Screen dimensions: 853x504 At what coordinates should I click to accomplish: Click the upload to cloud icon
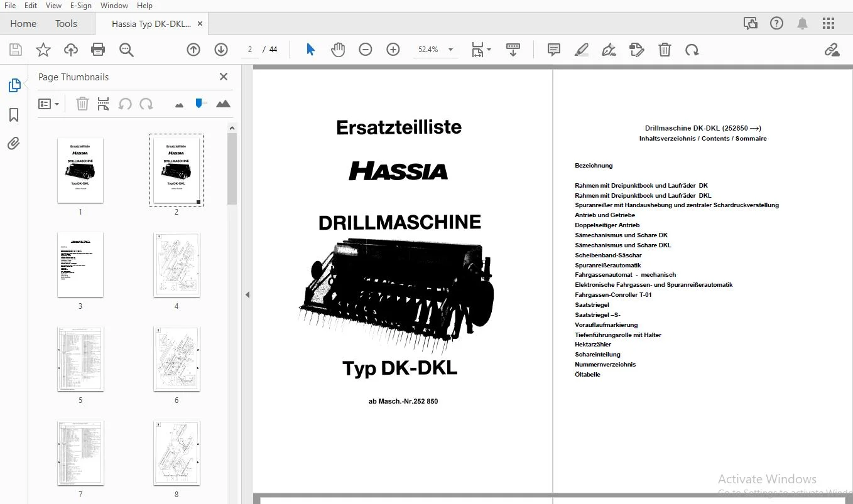click(x=70, y=50)
